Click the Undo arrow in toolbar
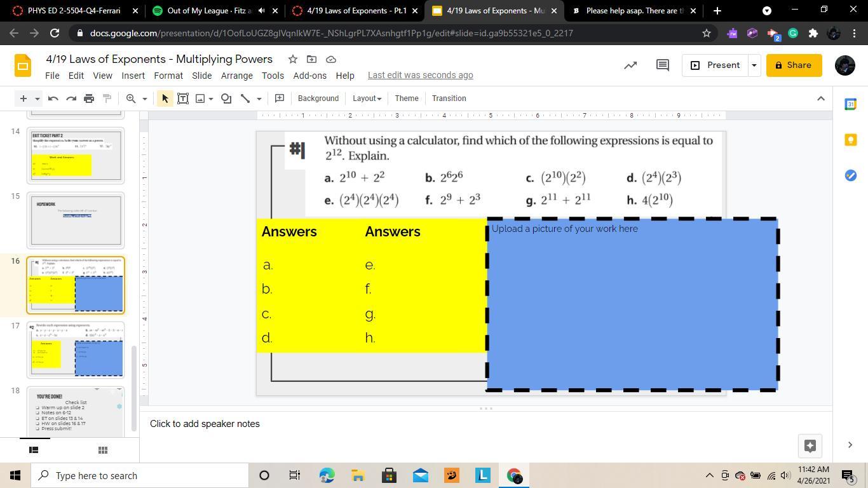 click(53, 98)
